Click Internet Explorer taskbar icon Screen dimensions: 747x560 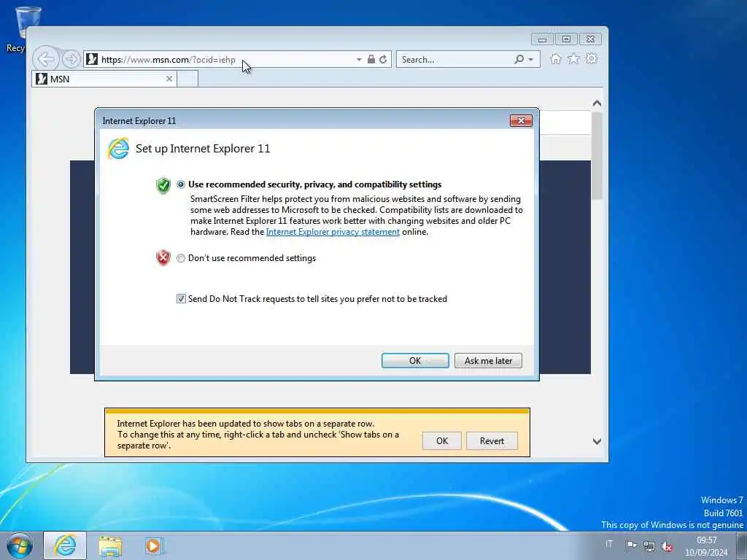pyautogui.click(x=65, y=545)
